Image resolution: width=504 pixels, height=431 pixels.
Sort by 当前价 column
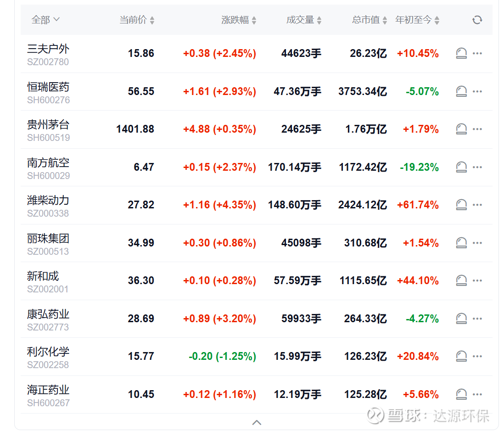[x=137, y=20]
